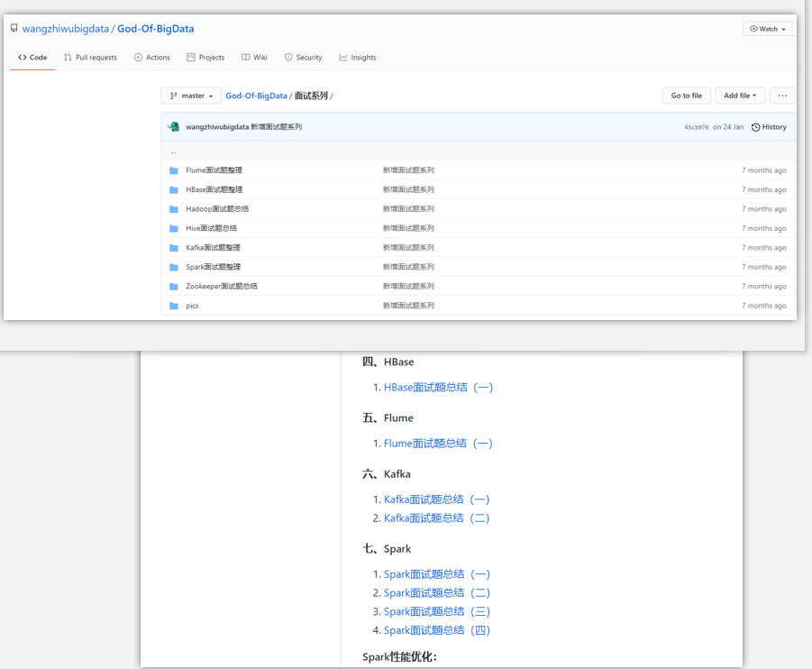Switch to the Projects tab
This screenshot has height=669, width=812.
[205, 58]
